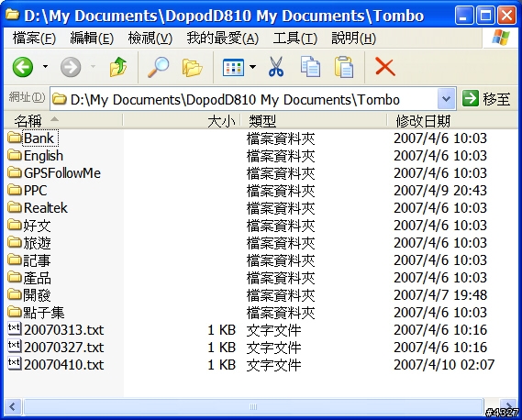Select file name 20070327.txt
Viewport: 522px width, 420px height.
pos(64,348)
